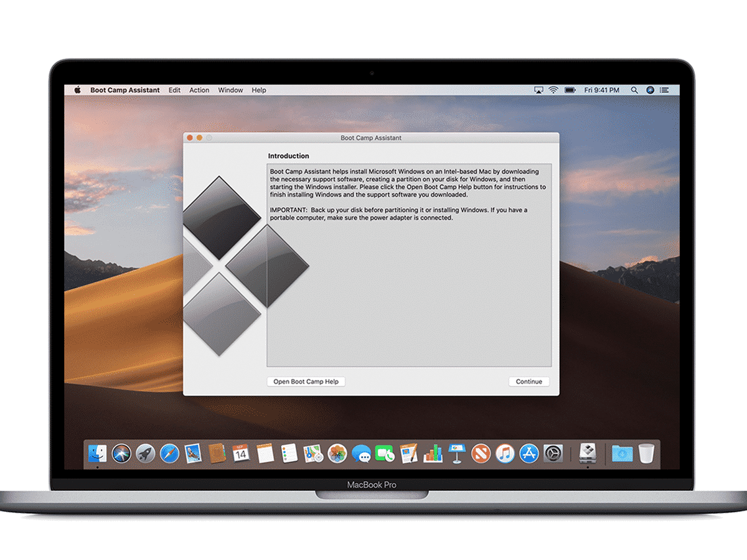Click AirPlay display icon in menu bar
This screenshot has width=747, height=560.
coord(538,90)
